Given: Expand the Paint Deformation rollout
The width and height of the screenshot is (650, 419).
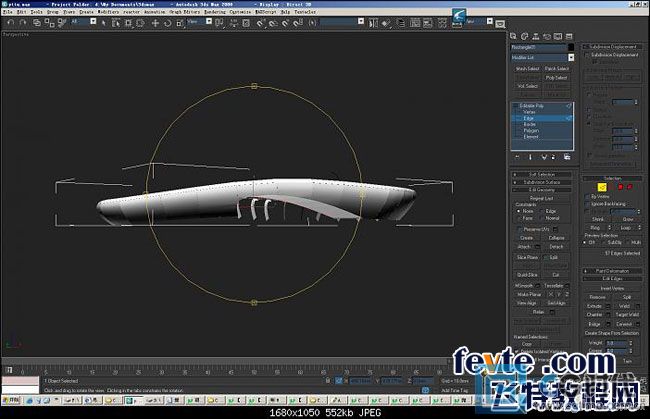Looking at the screenshot, I should 612,271.
